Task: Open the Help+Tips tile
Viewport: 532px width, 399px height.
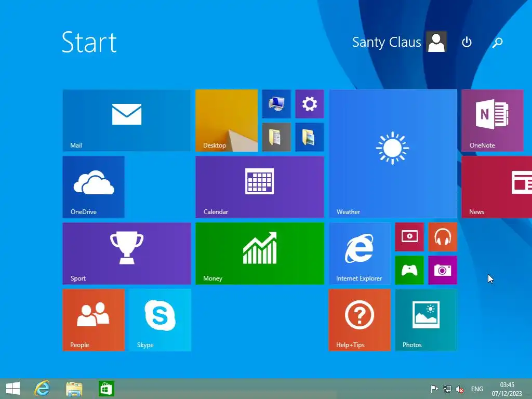Action: coord(360,320)
